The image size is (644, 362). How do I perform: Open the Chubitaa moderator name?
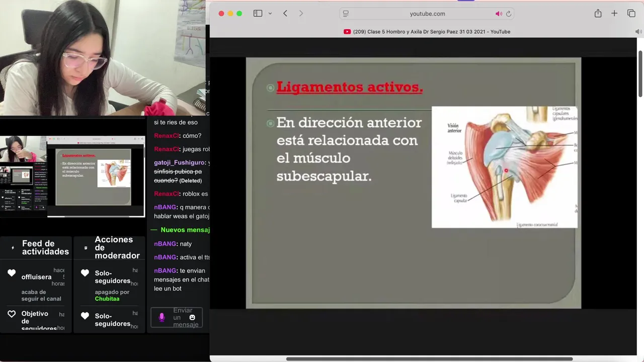pyautogui.click(x=107, y=299)
